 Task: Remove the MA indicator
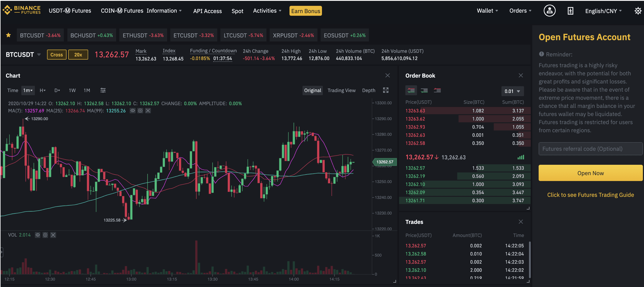coord(148,110)
